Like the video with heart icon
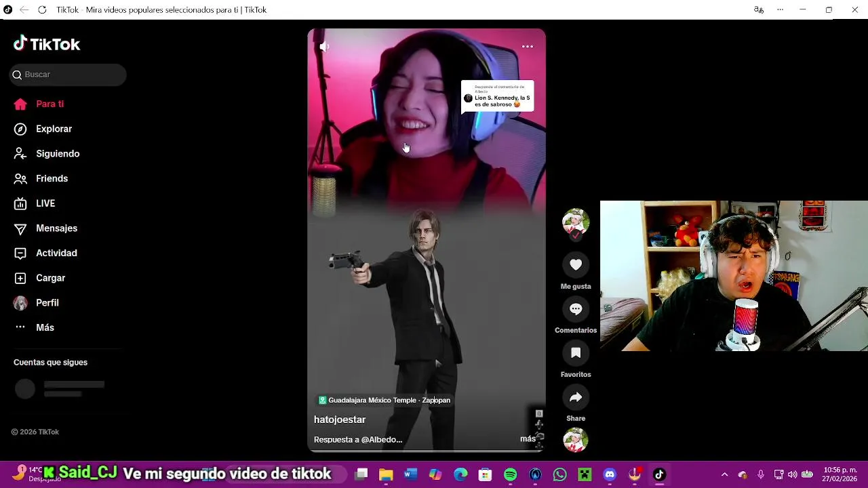 pyautogui.click(x=576, y=265)
